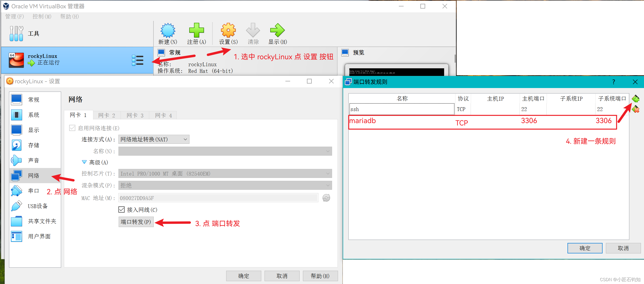Add new port forwarding rule icon
Viewport: 644px width, 284px height.
635,99
